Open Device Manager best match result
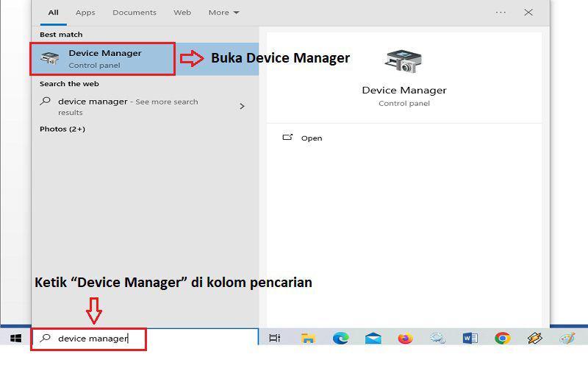Image resolution: width=588 pixels, height=368 pixels. tap(145, 59)
